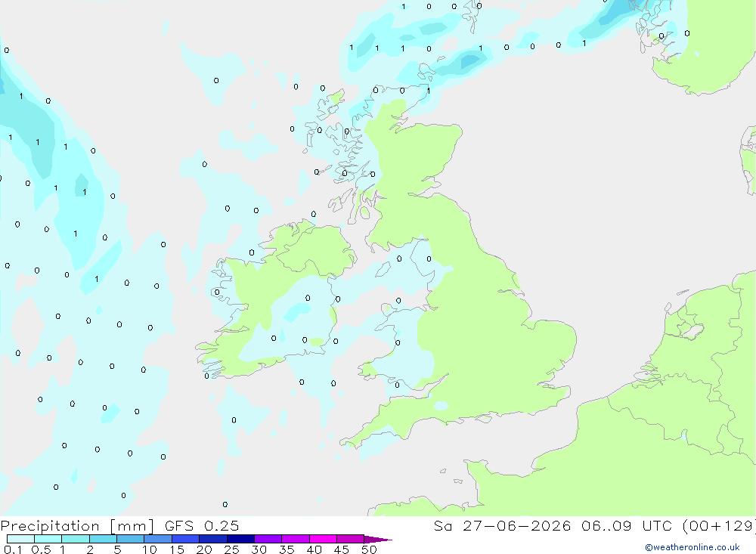Screen dimensions: 756x554
Task: Select the 5 to 10 mm legend color
Action: 131,539
